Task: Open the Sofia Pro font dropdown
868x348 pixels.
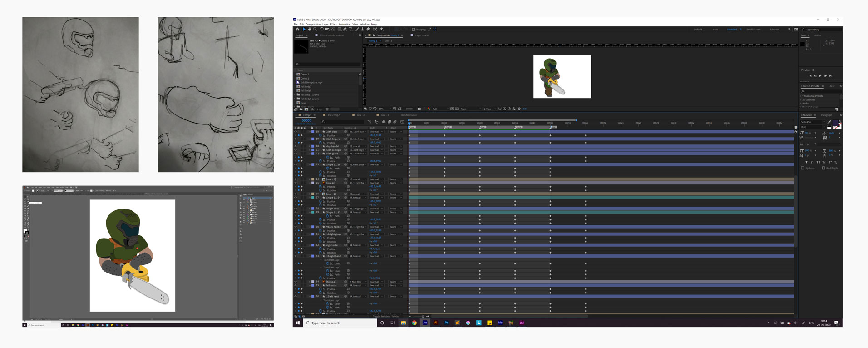Action: click(x=813, y=122)
